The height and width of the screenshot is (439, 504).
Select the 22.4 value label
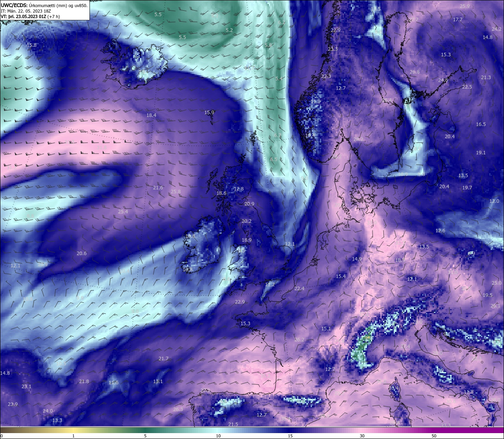point(299,289)
